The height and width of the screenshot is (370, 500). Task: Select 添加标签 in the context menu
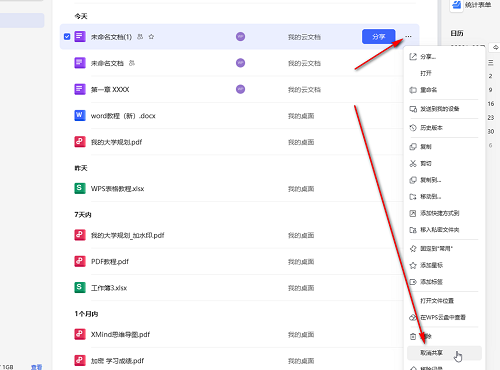tap(444, 282)
